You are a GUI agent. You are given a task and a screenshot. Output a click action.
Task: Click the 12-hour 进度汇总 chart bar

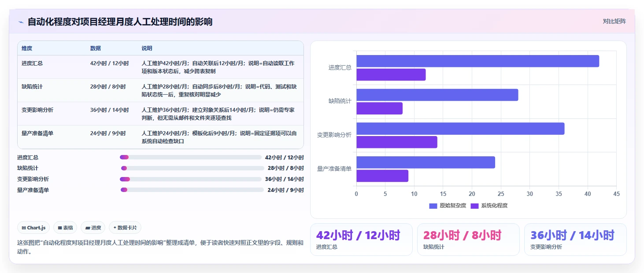[391, 74]
